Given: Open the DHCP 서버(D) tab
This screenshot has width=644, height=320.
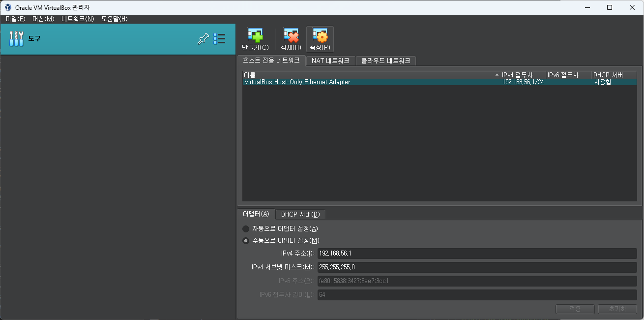Looking at the screenshot, I should click(300, 214).
